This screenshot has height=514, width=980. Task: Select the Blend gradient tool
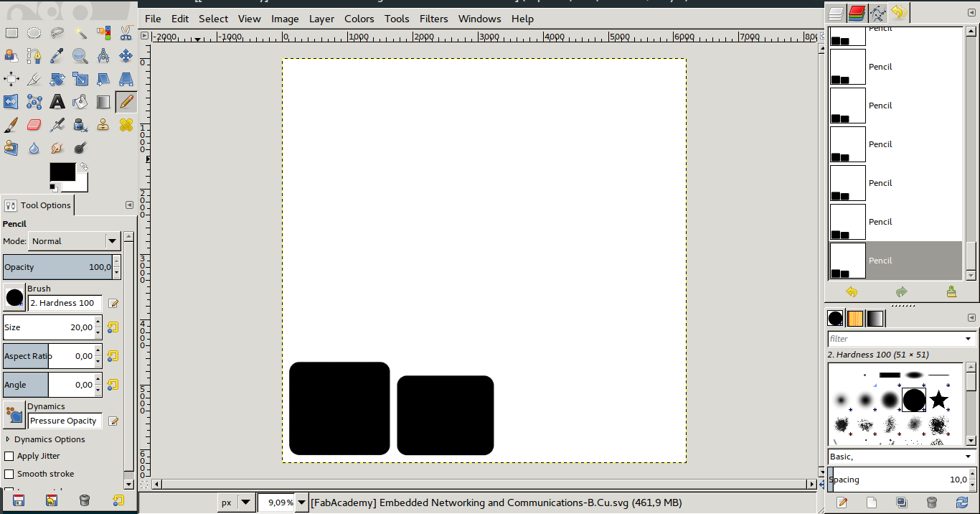(x=103, y=102)
